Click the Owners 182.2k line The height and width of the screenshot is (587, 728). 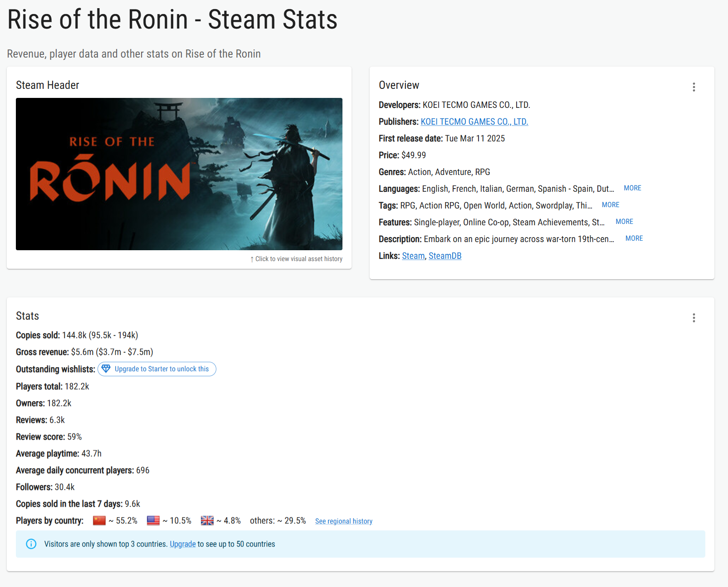(44, 403)
